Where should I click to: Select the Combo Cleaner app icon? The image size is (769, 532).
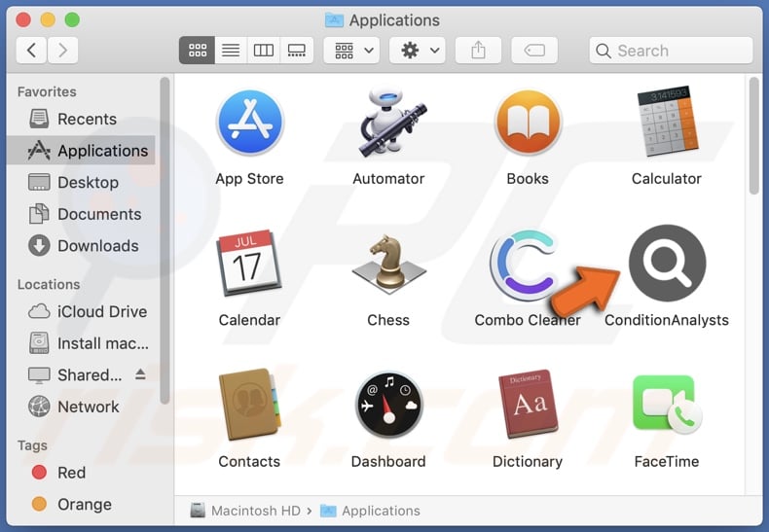525,265
